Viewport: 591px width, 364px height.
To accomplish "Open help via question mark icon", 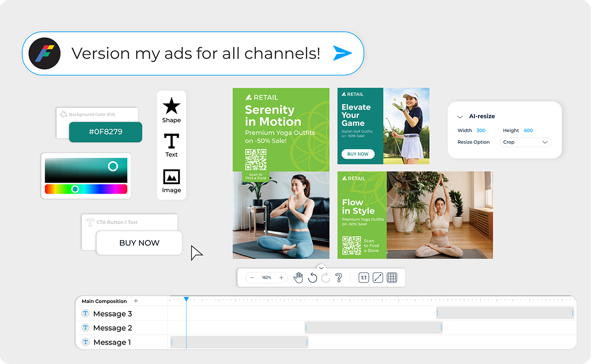I will [339, 278].
